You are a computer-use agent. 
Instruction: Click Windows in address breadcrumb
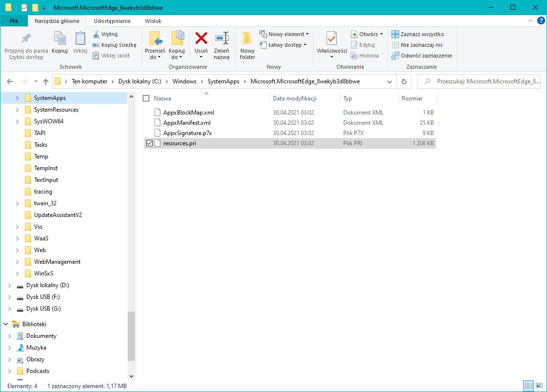click(x=184, y=81)
